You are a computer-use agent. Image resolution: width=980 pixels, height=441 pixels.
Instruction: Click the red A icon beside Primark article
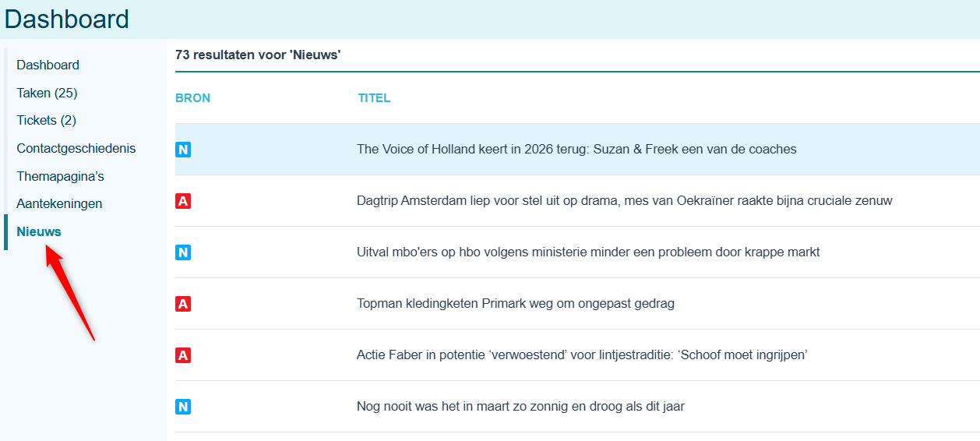click(183, 304)
